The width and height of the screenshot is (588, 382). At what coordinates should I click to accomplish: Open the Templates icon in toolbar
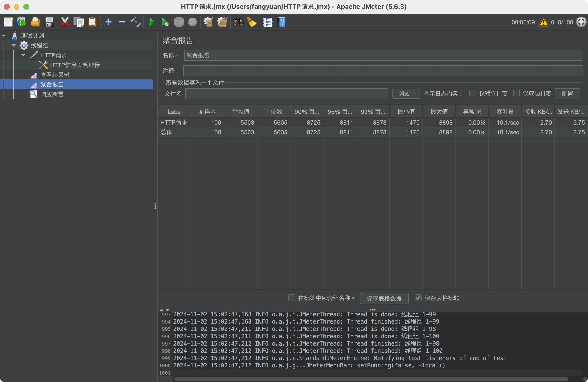pos(21,22)
